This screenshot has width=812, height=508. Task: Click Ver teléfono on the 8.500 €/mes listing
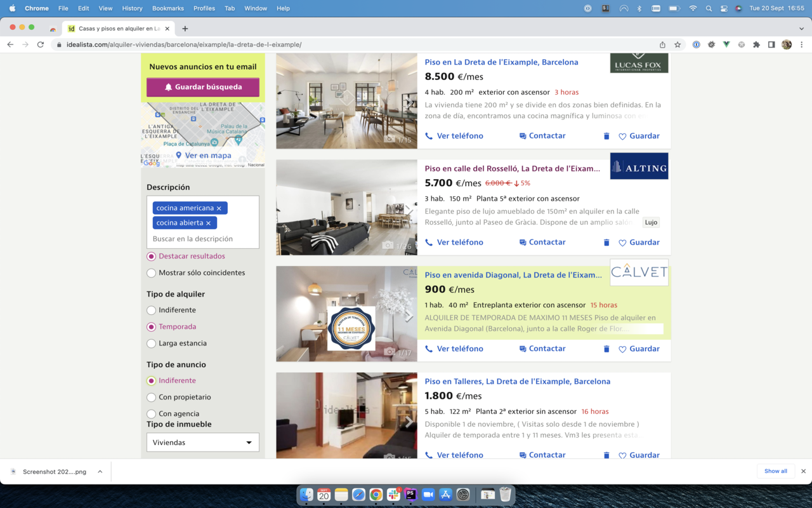click(x=454, y=136)
